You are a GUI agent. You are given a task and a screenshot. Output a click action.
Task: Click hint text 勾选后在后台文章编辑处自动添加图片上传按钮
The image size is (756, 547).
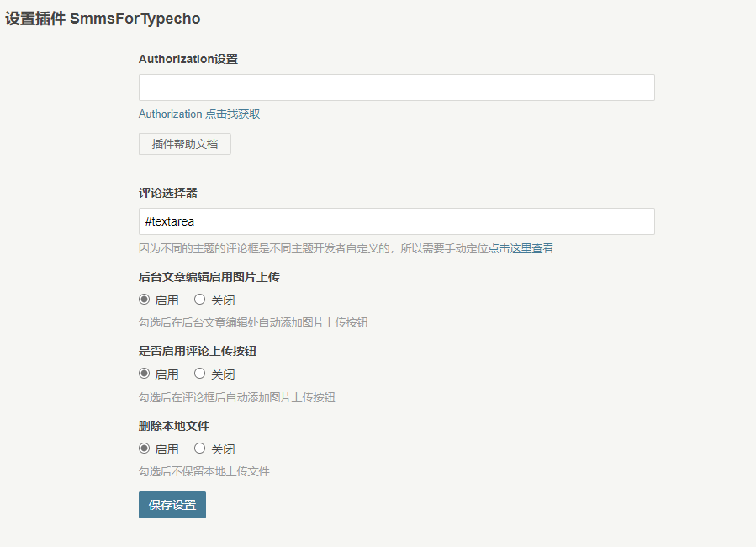pyautogui.click(x=253, y=322)
